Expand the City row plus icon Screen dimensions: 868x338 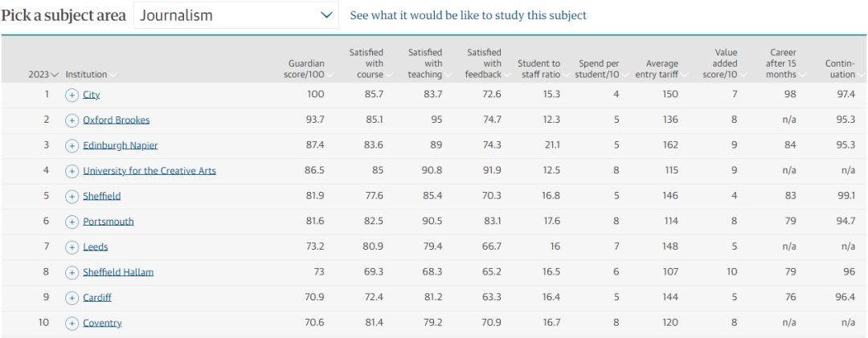[72, 95]
